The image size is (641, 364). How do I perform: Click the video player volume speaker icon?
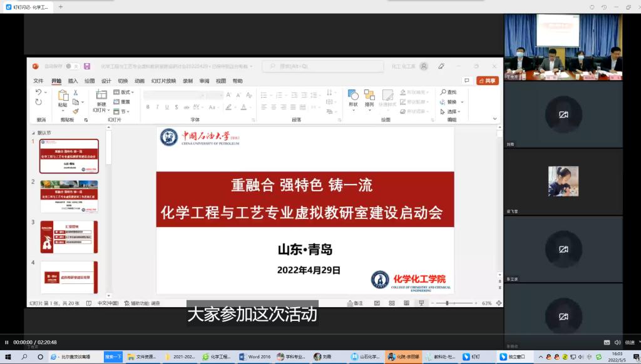point(617,342)
